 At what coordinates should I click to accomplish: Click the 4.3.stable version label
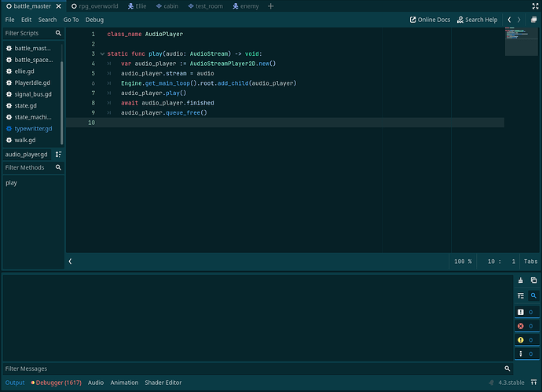511,383
